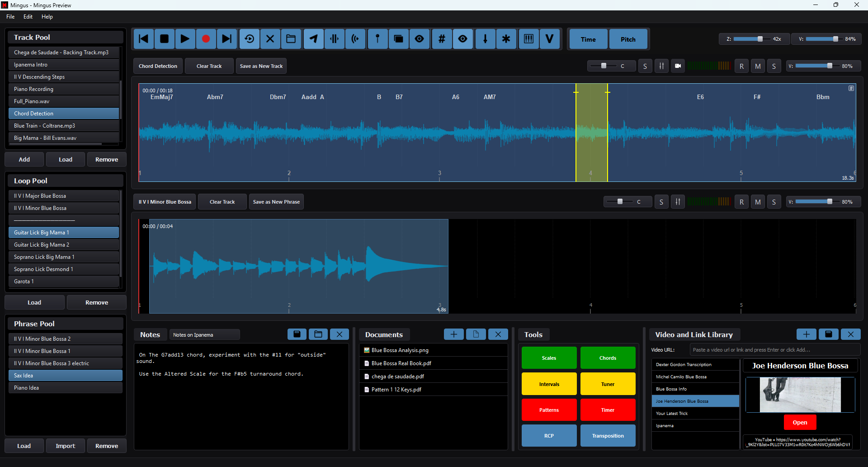Screen dimensions: 868x467
Task: Click the eye icon beside stacked windows
Action: (420, 39)
